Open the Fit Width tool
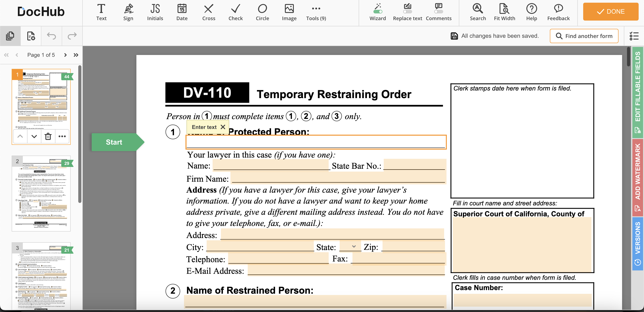This screenshot has width=644, height=312. pos(504,12)
